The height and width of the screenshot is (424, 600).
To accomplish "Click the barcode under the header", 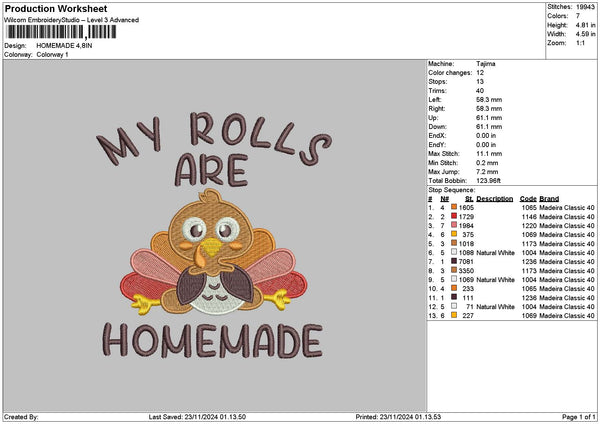I will tap(61, 32).
